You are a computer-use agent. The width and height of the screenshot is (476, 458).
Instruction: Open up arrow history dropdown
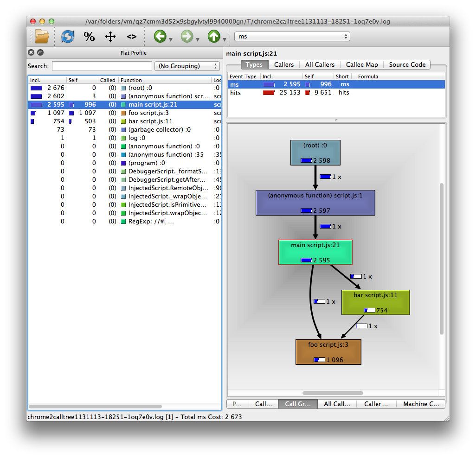(x=225, y=39)
